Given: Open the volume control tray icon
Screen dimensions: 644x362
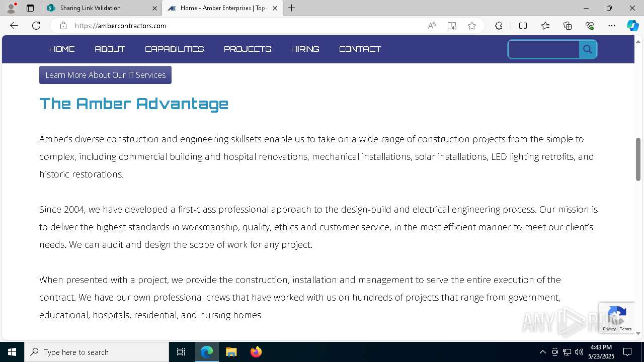Looking at the screenshot, I should point(579,352).
